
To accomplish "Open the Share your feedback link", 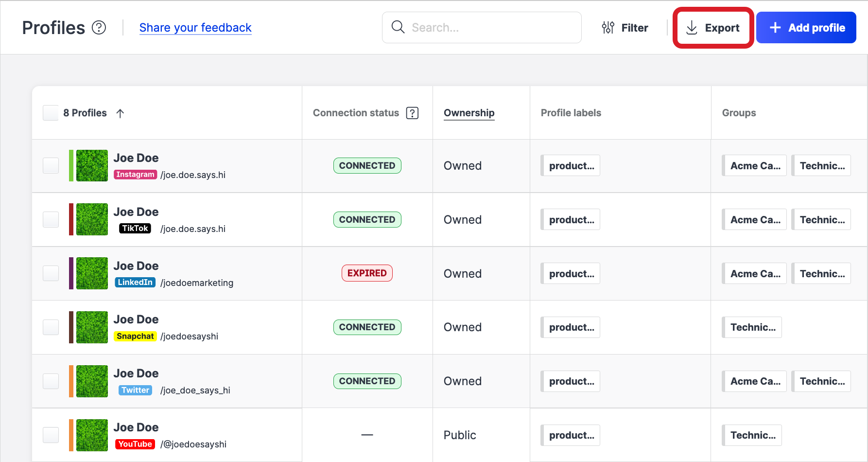I will point(195,28).
